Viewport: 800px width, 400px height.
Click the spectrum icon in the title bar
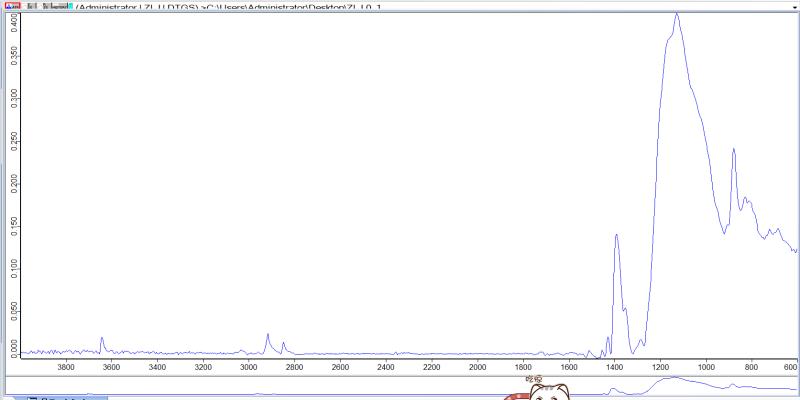coord(13,6)
